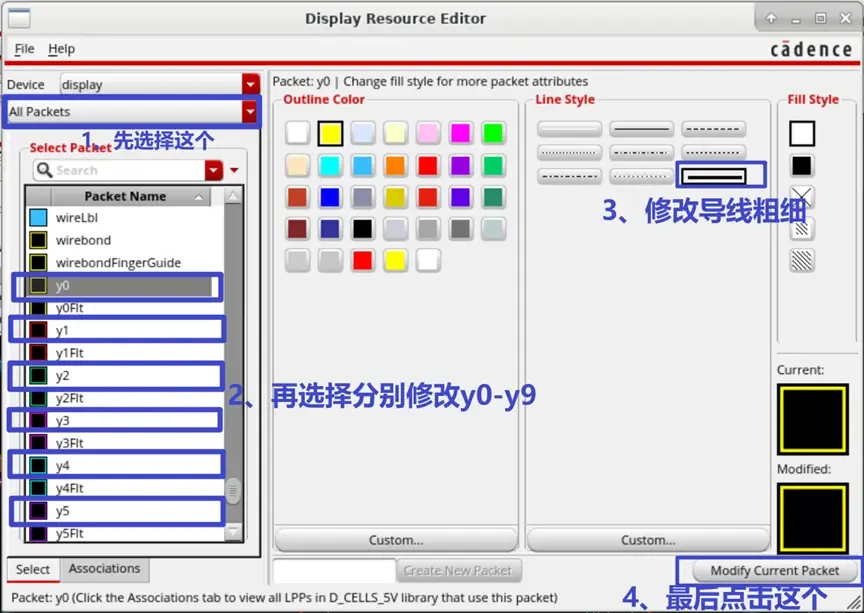Screen dimensions: 864x613
Task: Pick the bright lime green outline color
Action: pyautogui.click(x=493, y=133)
